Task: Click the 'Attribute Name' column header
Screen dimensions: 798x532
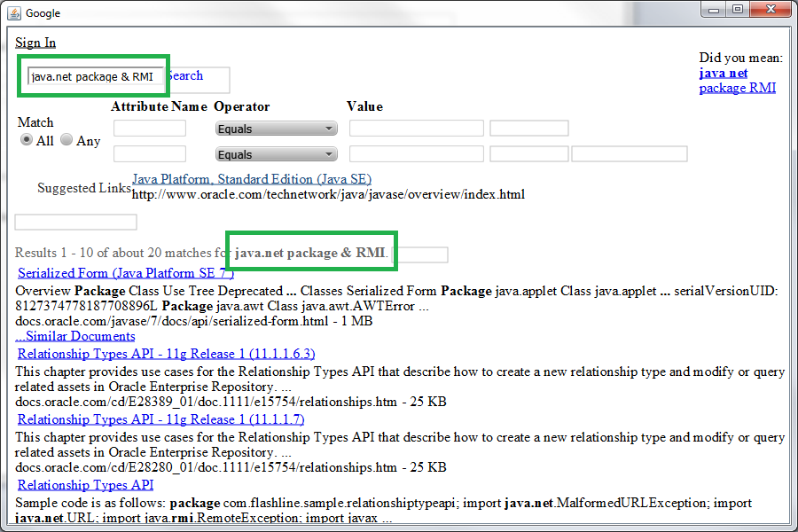Action: tap(160, 106)
